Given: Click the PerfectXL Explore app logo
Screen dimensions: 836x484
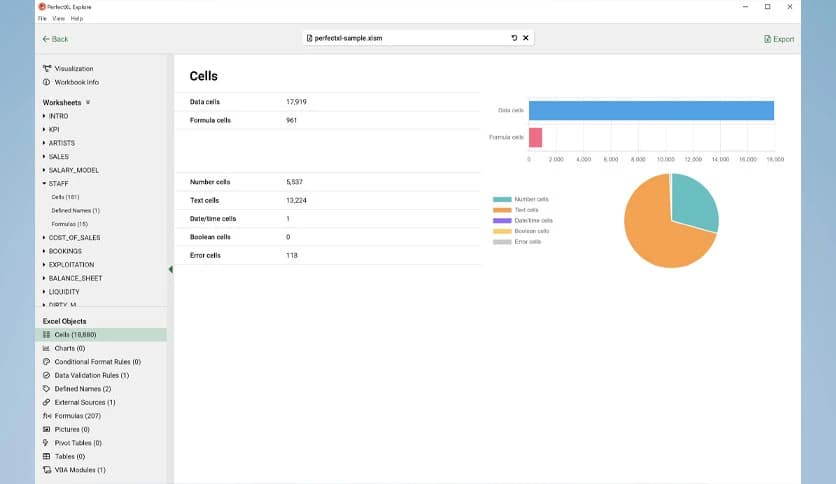Looking at the screenshot, I should (x=42, y=7).
